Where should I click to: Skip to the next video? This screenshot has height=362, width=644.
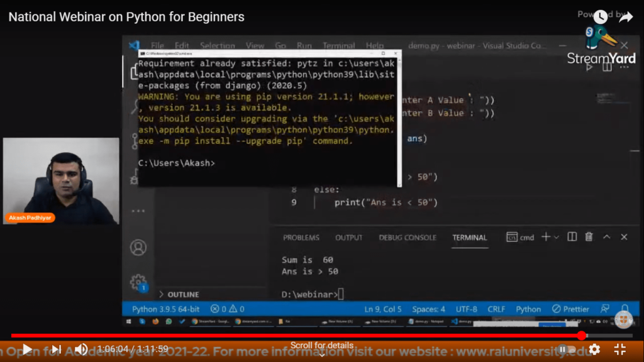56,349
